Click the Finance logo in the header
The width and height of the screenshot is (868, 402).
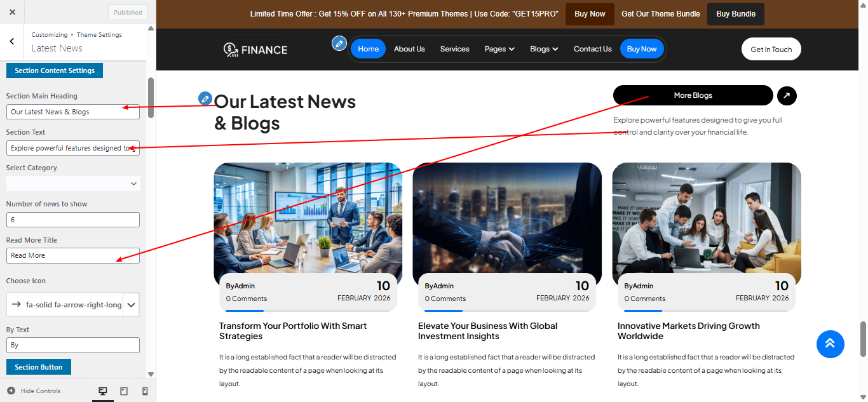(255, 50)
